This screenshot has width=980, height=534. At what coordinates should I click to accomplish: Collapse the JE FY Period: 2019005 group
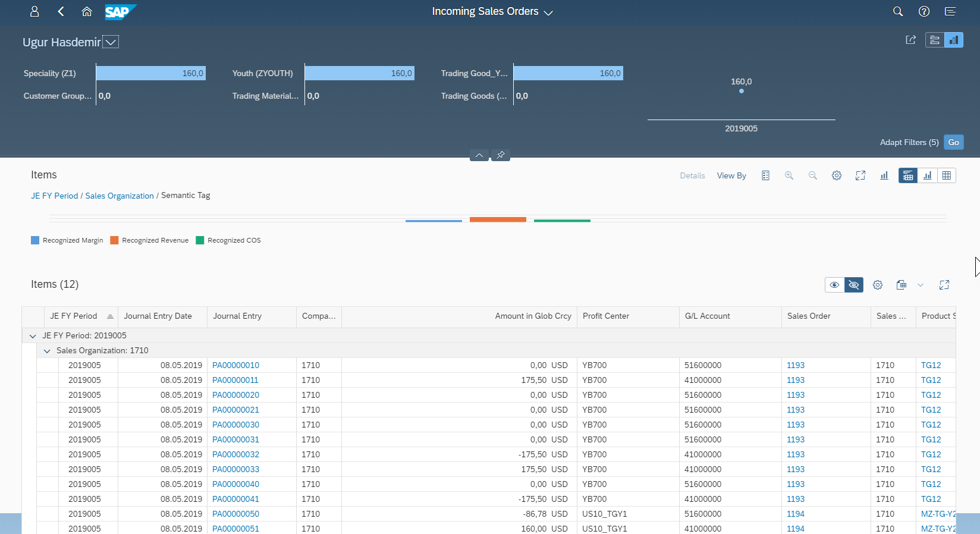coord(33,336)
